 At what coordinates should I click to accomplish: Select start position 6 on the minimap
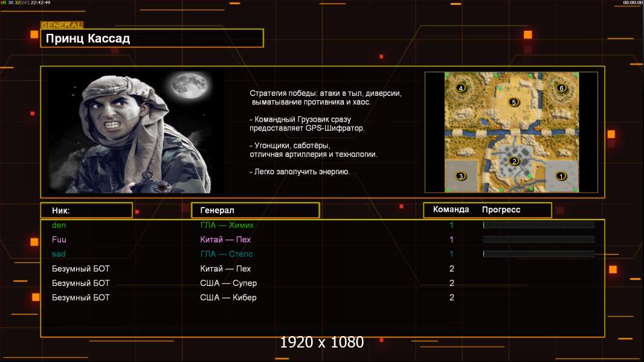[561, 88]
